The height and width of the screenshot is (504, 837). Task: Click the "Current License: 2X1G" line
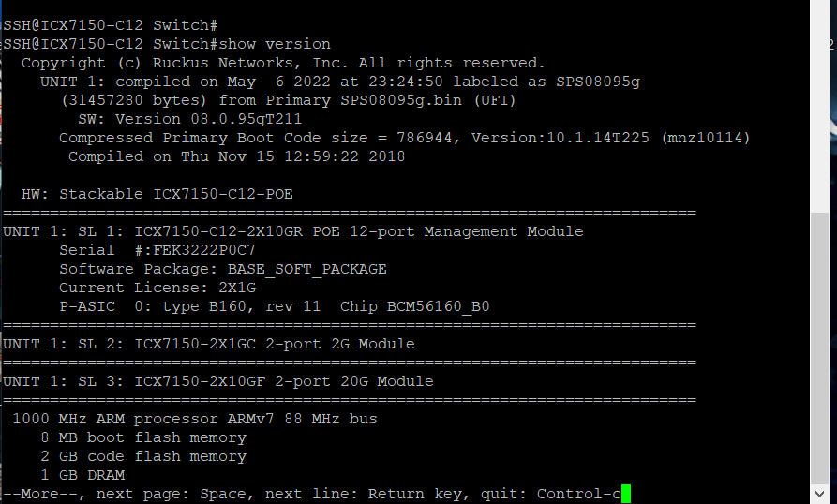tap(159, 288)
